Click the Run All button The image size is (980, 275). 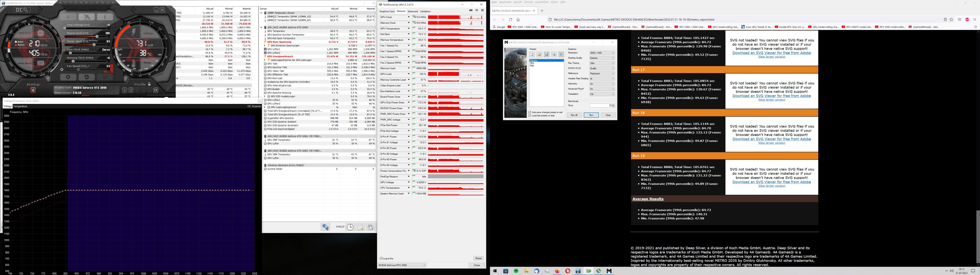pyautogui.click(x=574, y=115)
